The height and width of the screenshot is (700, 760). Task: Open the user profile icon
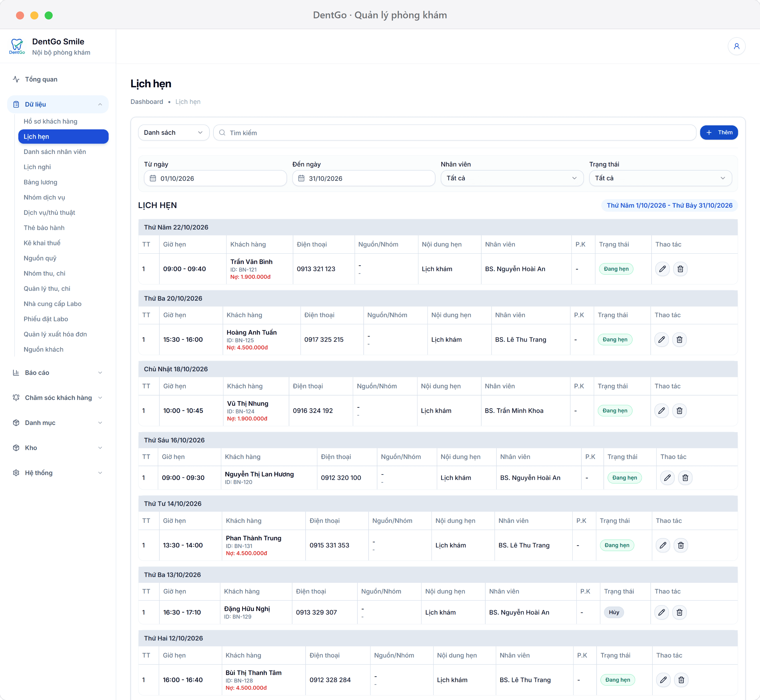[x=737, y=46]
